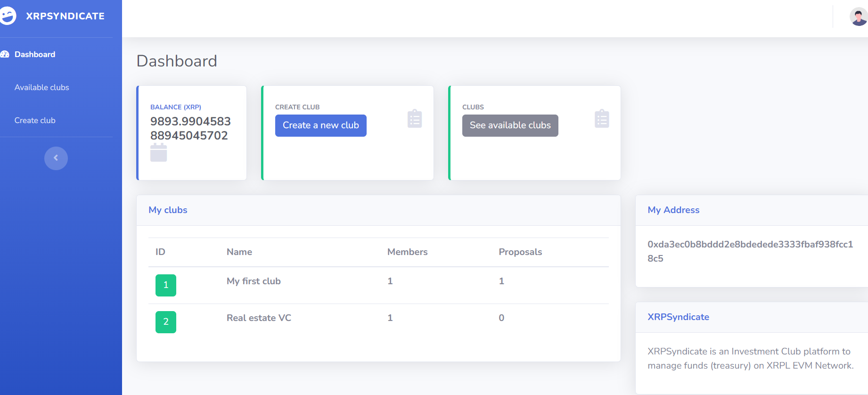Click the Dashboard gauge icon in sidebar

pyautogui.click(x=5, y=54)
